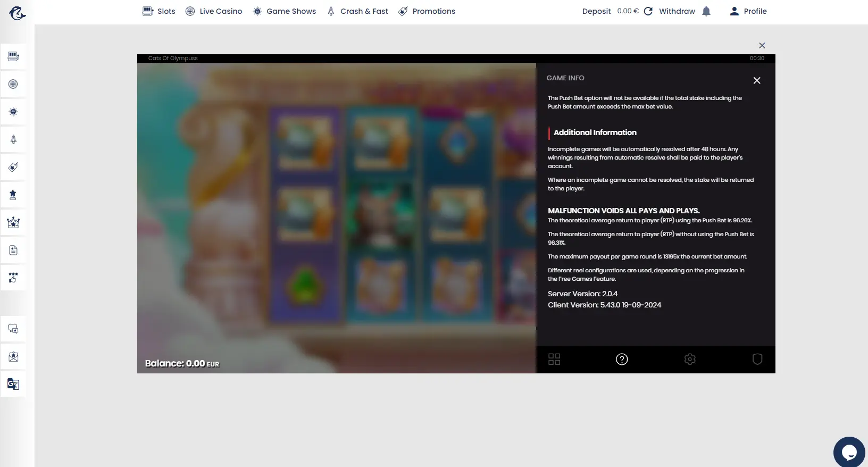This screenshot has height=467, width=868.
Task: Click MALFUNCTION VOIDS ALL PAYS AND PLAYS text
Action: click(624, 211)
